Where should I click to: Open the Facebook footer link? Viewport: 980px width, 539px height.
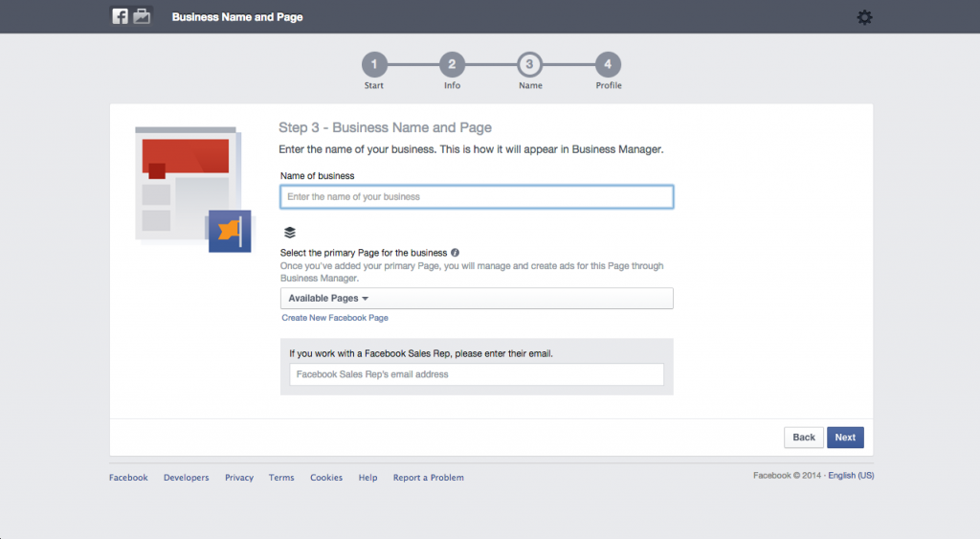coord(128,477)
